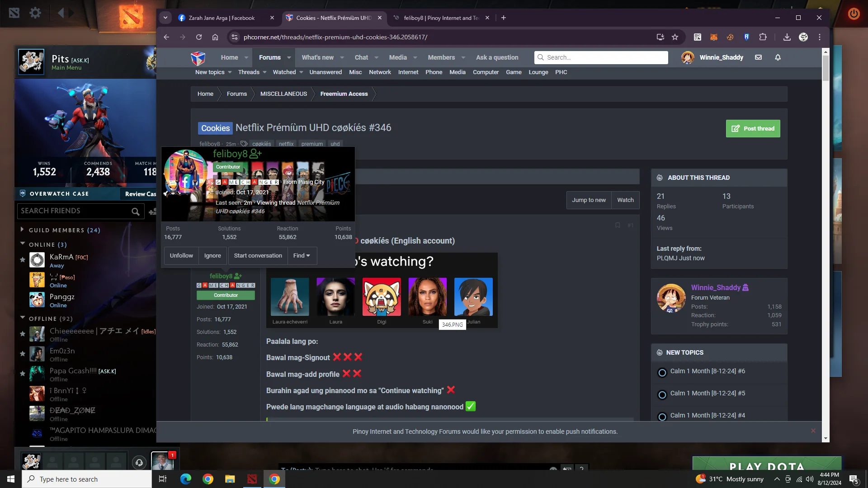The width and height of the screenshot is (868, 488).
Task: Click the Dota voice headset icon
Action: pyautogui.click(x=139, y=462)
